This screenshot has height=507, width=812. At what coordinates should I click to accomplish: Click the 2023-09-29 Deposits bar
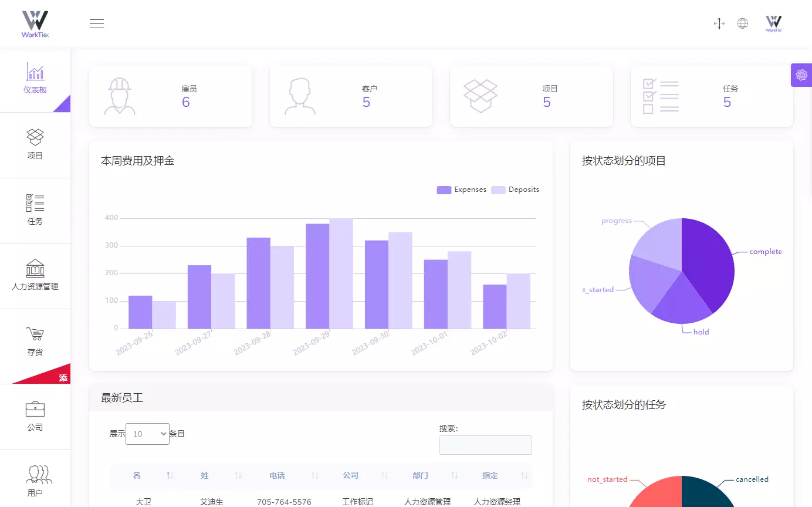[x=341, y=273]
